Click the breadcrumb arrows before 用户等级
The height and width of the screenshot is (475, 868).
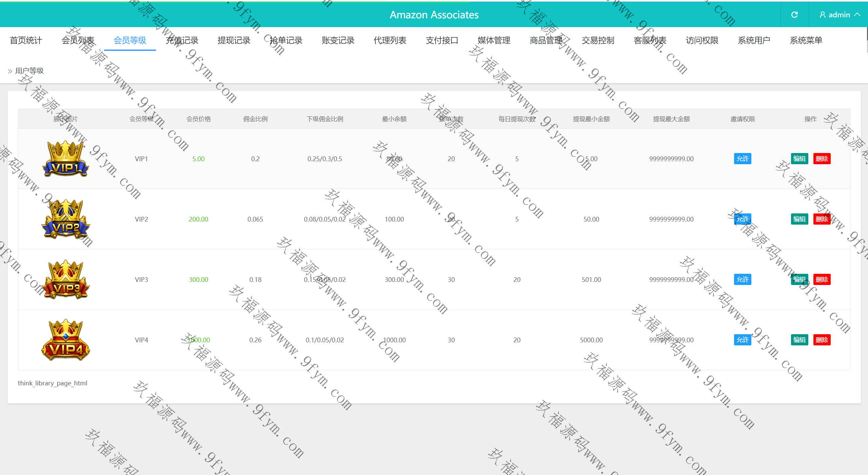pyautogui.click(x=10, y=71)
